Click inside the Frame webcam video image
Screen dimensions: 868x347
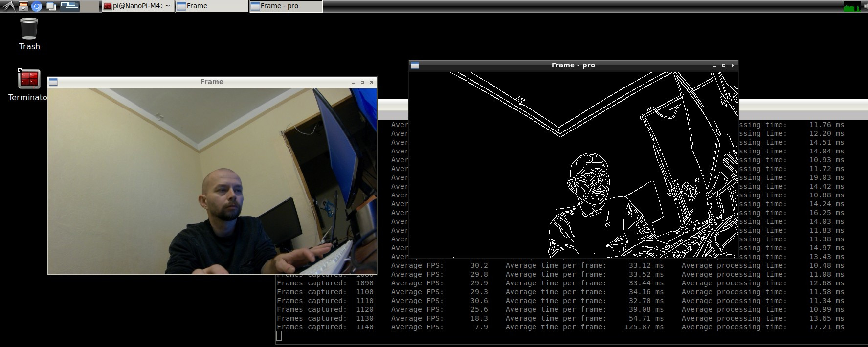tap(212, 181)
